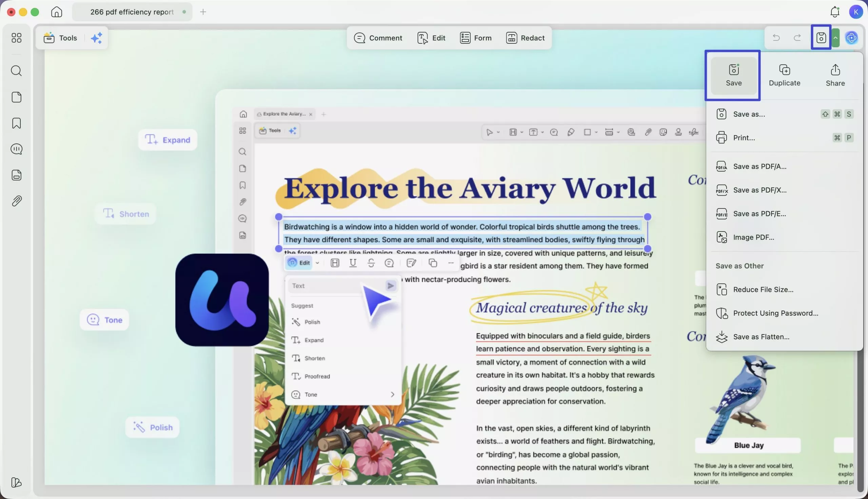Switch to Comment mode

[378, 38]
